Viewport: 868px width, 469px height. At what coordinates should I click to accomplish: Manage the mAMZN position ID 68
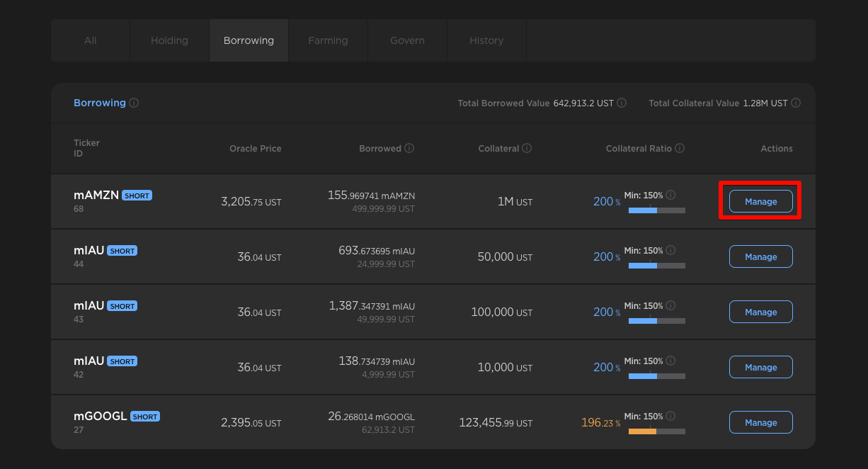760,201
